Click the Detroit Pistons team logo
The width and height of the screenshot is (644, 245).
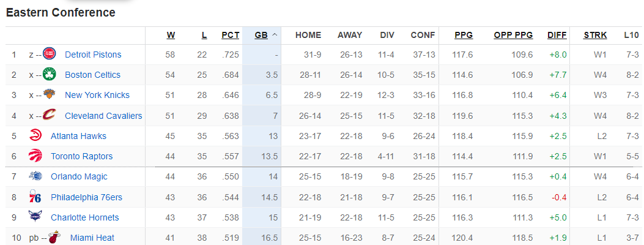click(50, 55)
